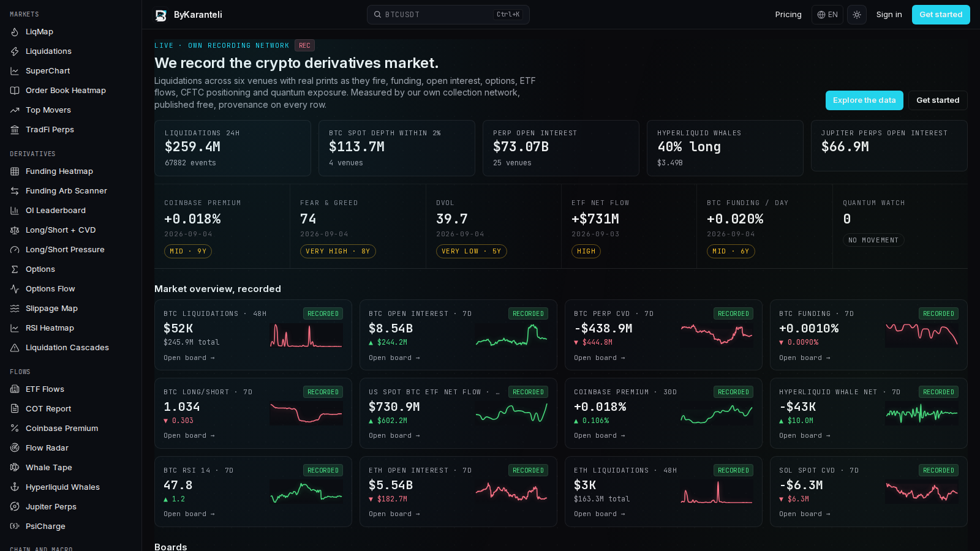Click the Sign in link

[889, 15]
